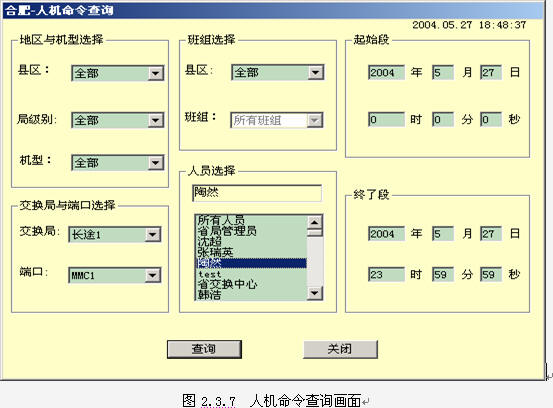Click the start hour field in 起始段
This screenshot has height=408, width=553.
(386, 119)
